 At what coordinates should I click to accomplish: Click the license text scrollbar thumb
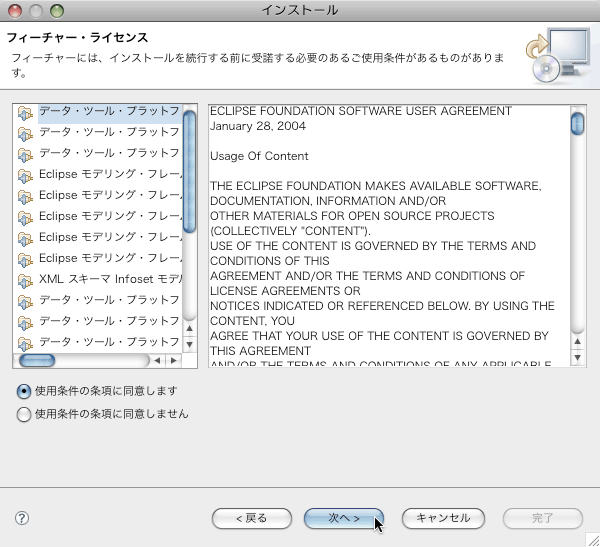pyautogui.click(x=577, y=123)
